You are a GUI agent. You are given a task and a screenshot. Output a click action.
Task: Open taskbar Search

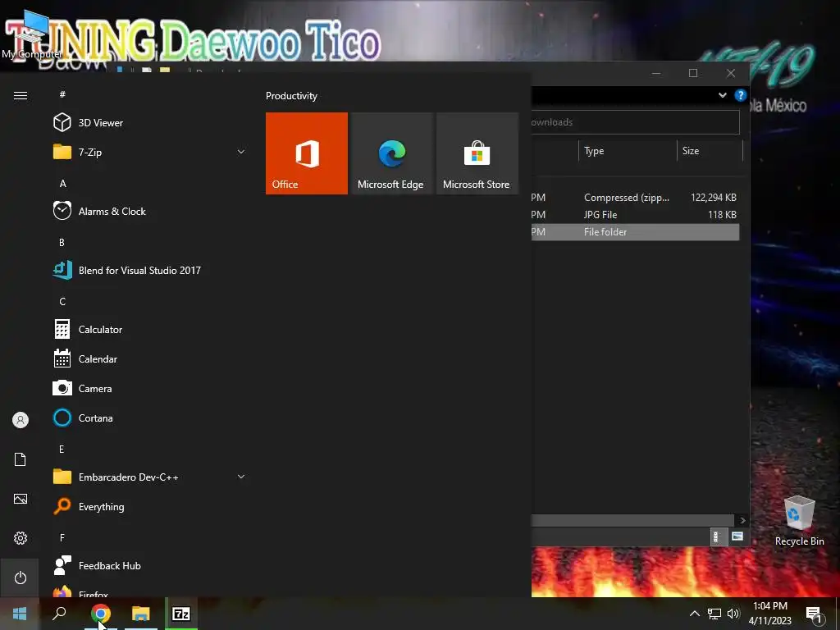[x=59, y=614]
